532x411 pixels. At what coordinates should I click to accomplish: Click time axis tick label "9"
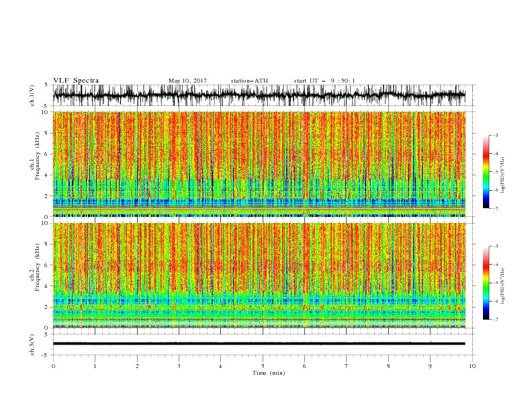click(430, 366)
